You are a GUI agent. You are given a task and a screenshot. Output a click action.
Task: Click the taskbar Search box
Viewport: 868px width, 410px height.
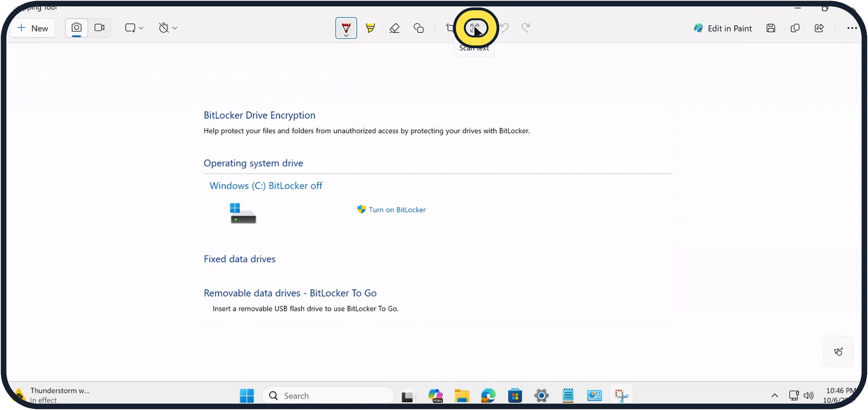328,396
